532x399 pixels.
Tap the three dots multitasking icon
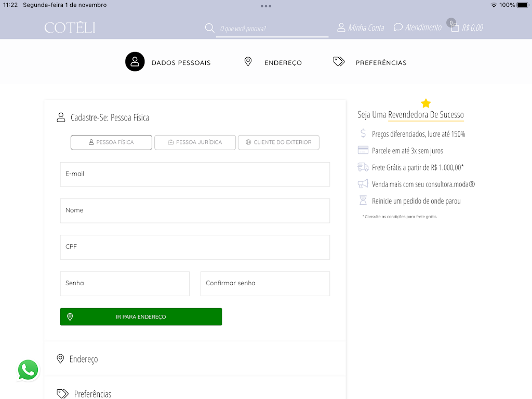pyautogui.click(x=265, y=6)
